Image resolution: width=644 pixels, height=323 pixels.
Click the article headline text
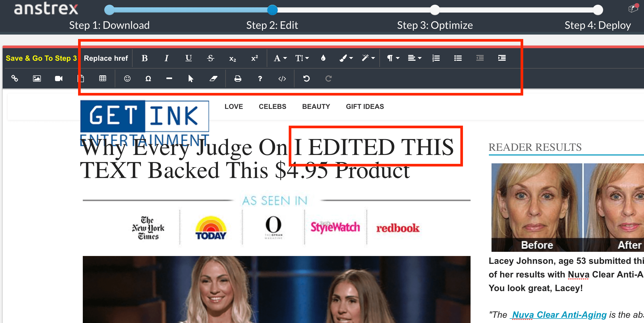coord(267,159)
